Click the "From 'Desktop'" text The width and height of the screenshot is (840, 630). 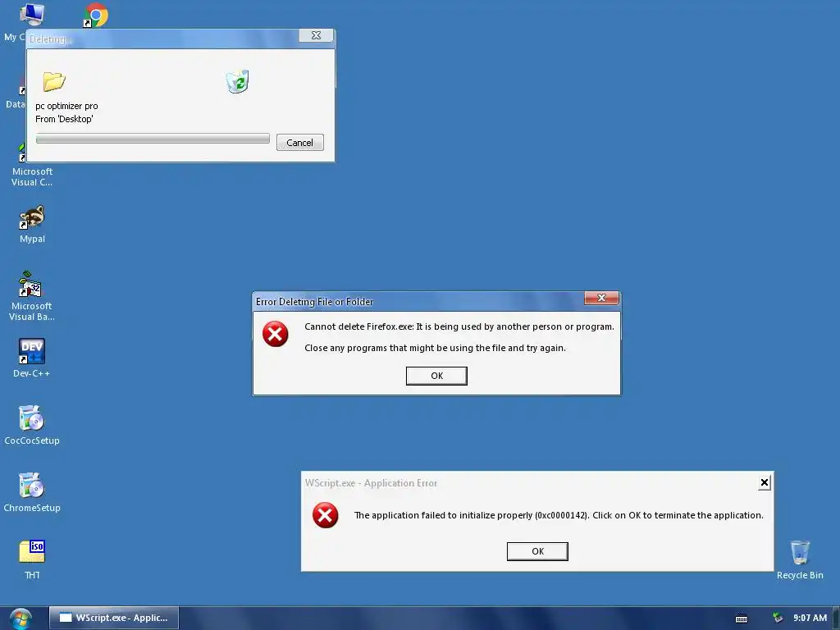coord(64,119)
